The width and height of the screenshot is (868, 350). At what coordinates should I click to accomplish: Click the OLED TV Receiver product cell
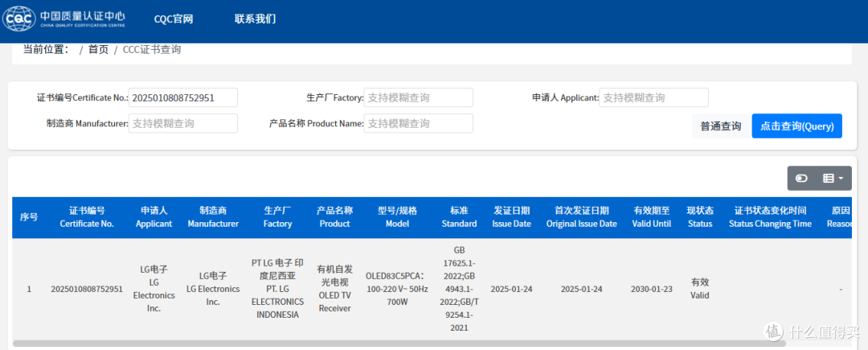tap(334, 289)
